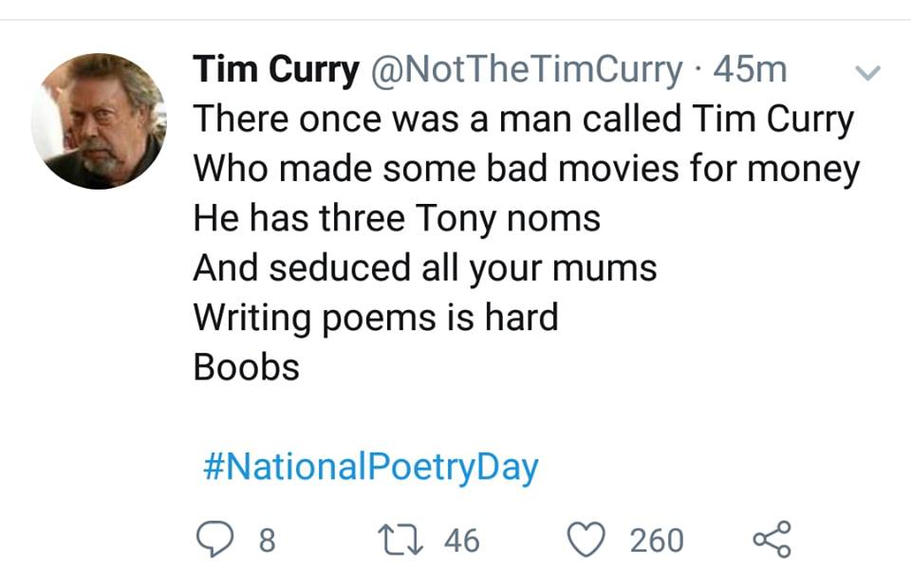Expand the tweet options chevron
Image resolution: width=911 pixels, height=588 pixels.
click(x=868, y=72)
